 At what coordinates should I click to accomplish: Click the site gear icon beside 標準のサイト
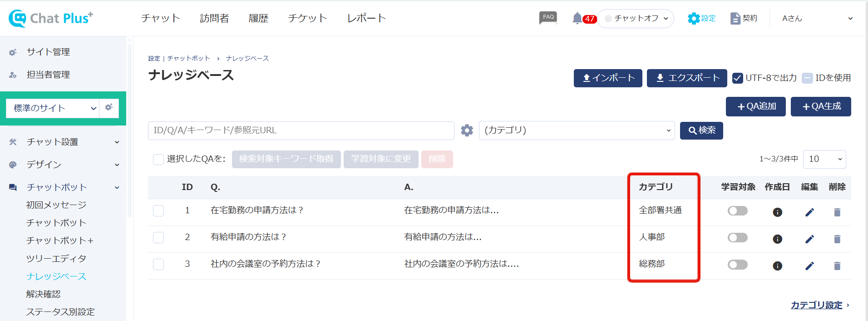(109, 107)
